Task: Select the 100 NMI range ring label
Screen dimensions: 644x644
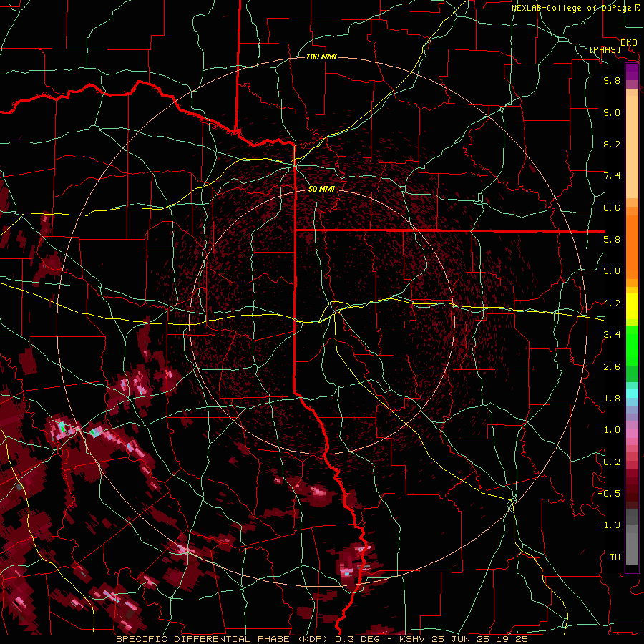Action: point(321,57)
